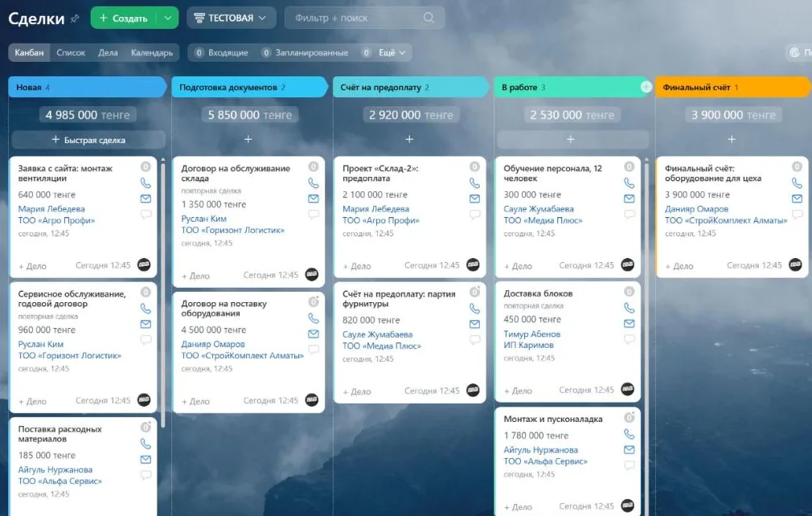Click the search magnifier icon in filter field
The width and height of the screenshot is (812, 516).
click(x=429, y=18)
